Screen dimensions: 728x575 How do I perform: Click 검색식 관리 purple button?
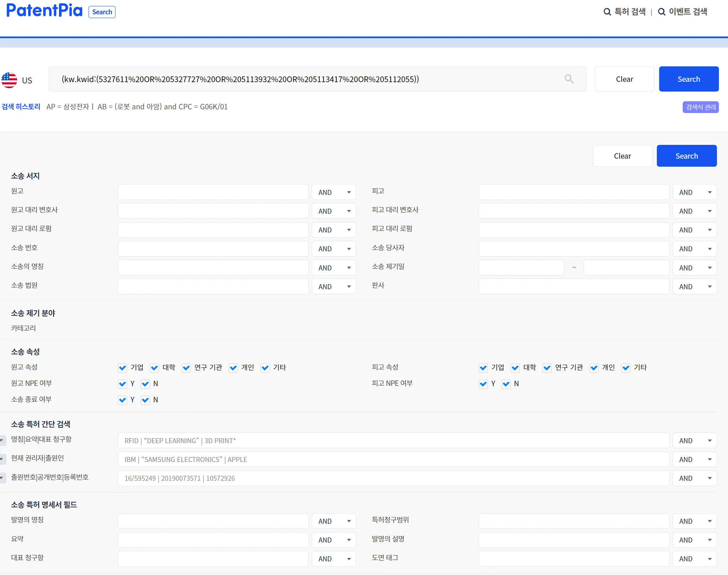(x=700, y=107)
